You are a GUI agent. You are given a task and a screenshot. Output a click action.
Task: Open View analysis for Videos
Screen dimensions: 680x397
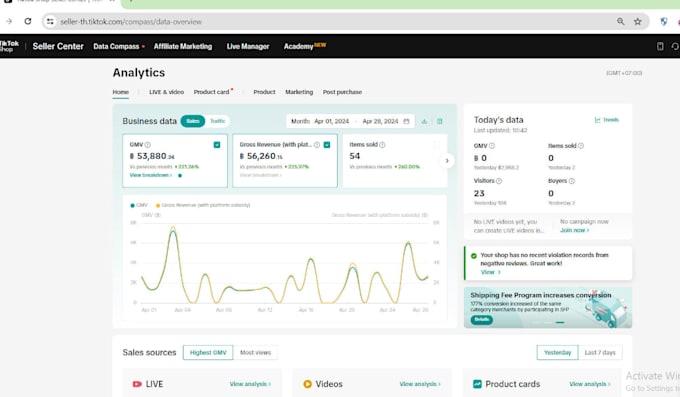pyautogui.click(x=420, y=384)
